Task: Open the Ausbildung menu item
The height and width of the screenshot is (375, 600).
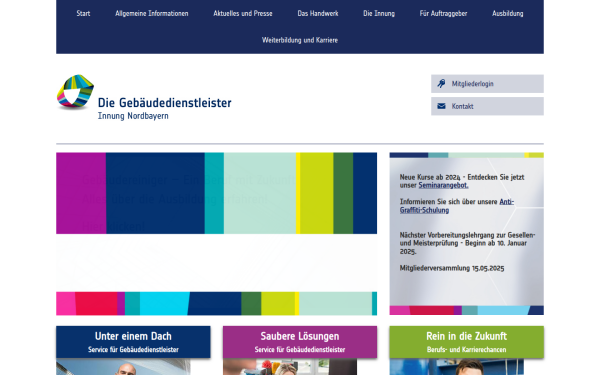Action: click(x=507, y=13)
